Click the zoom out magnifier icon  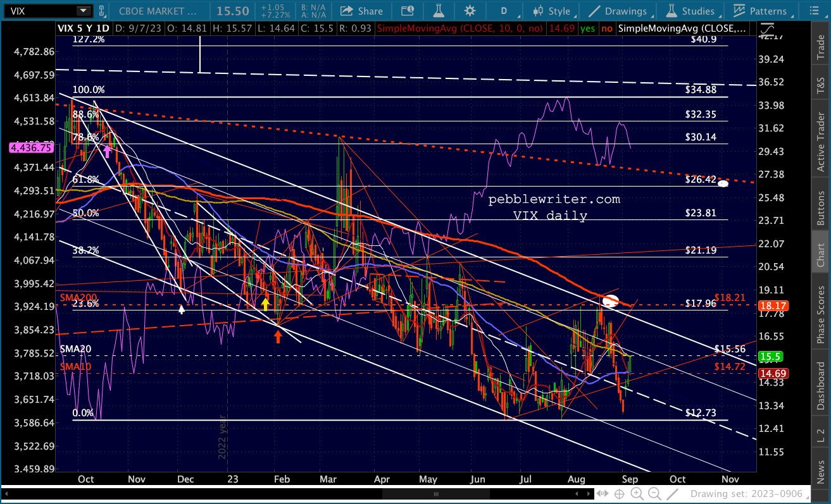coord(655,494)
